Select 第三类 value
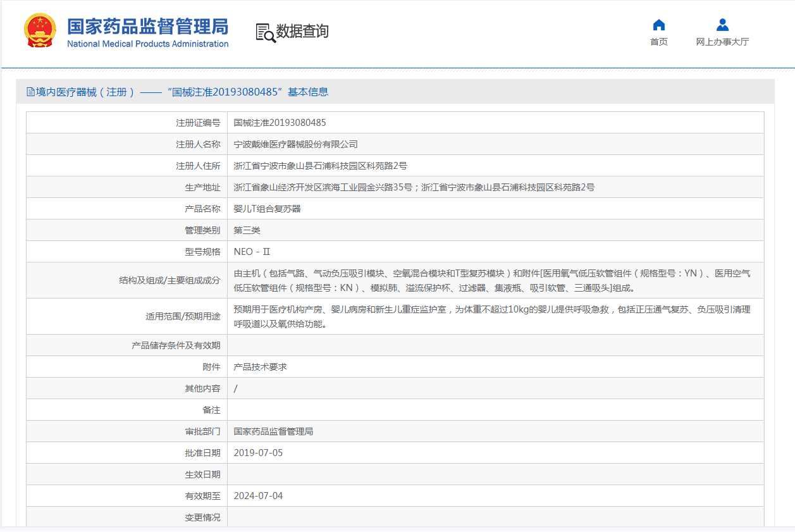 [247, 230]
